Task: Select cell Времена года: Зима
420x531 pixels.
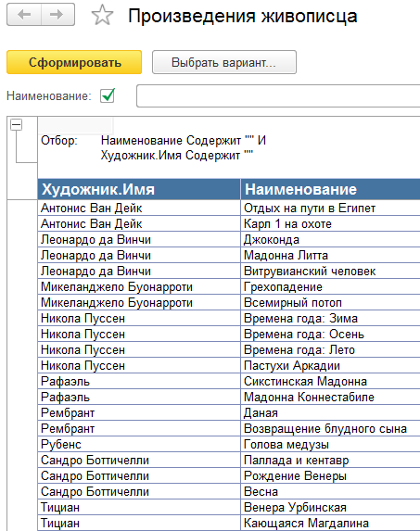Action: (x=330, y=318)
